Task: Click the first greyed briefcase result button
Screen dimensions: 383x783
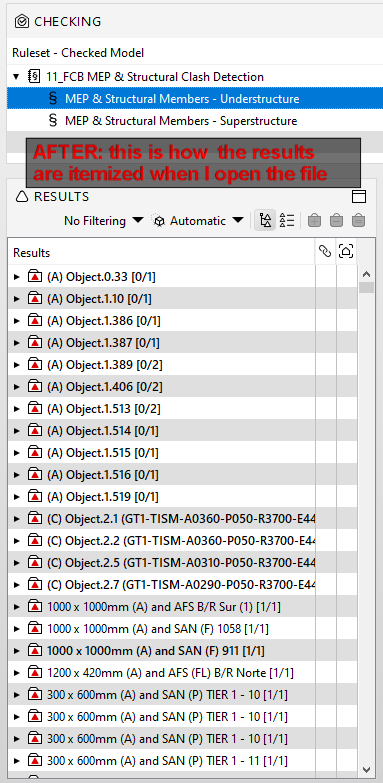Action: 315,220
